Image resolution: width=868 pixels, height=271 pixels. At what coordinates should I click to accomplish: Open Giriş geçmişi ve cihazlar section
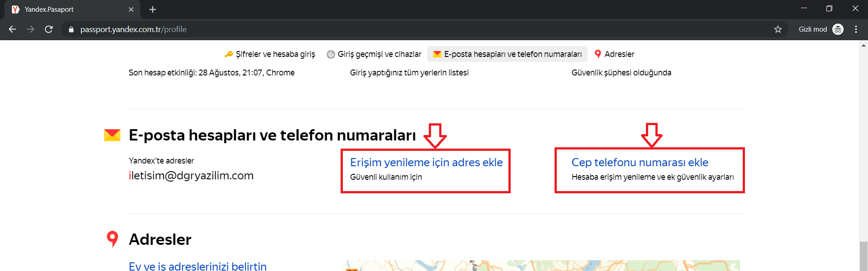tap(374, 54)
